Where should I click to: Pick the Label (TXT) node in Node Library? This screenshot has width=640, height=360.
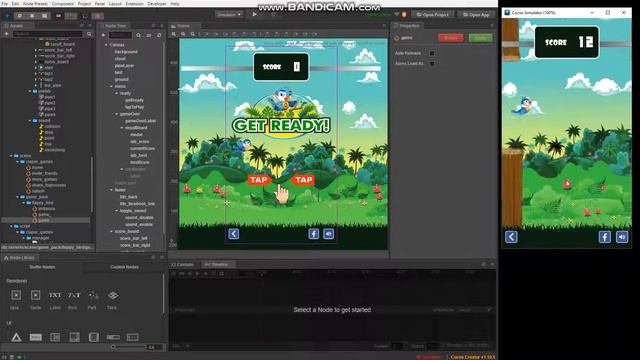tap(55, 295)
